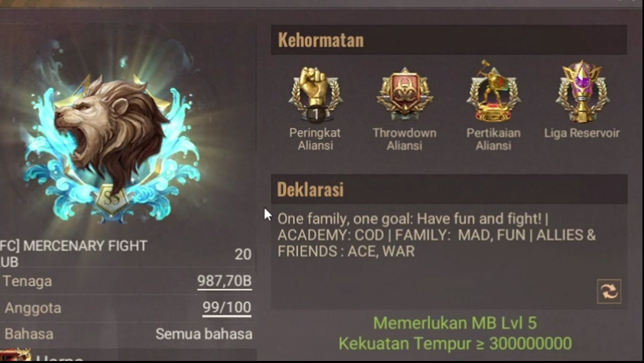Click the Pertikaian Aliansi warrior trophy
Screen dimensions: 644x363
tap(493, 91)
